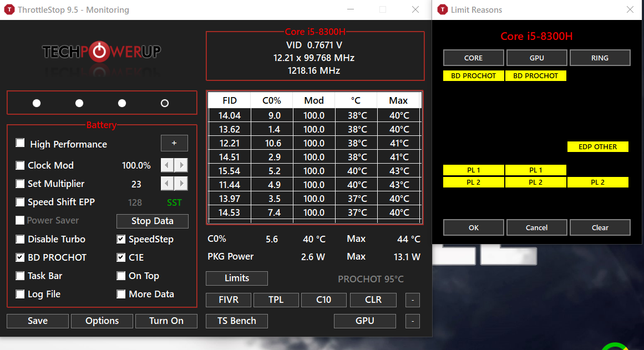Click the Mod column header

click(314, 100)
